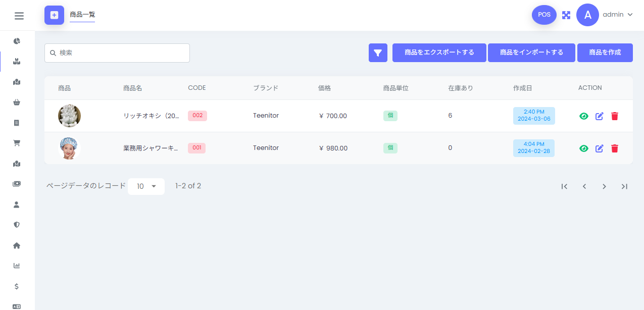This screenshot has height=310, width=644.
Task: Click the 商品を作成 button
Action: coord(605,53)
